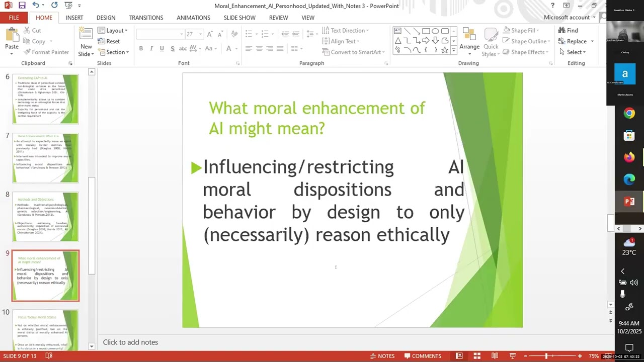Viewport: 644px width, 362px height.
Task: Select Align Right paragraph option
Action: tap(270, 49)
